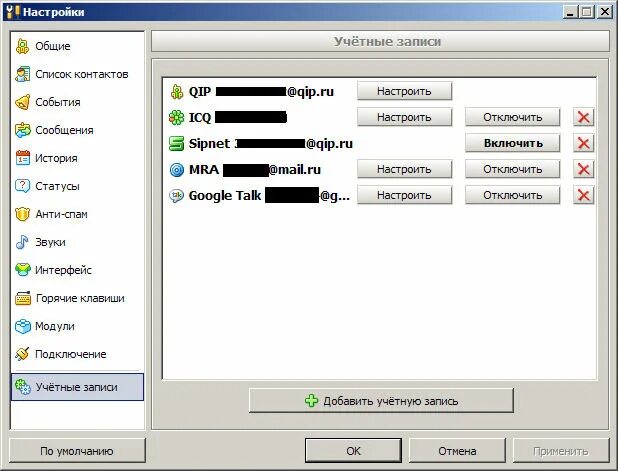Screen dimensions: 618x471
Task: Open Горячие клавиши section
Action: (78, 298)
